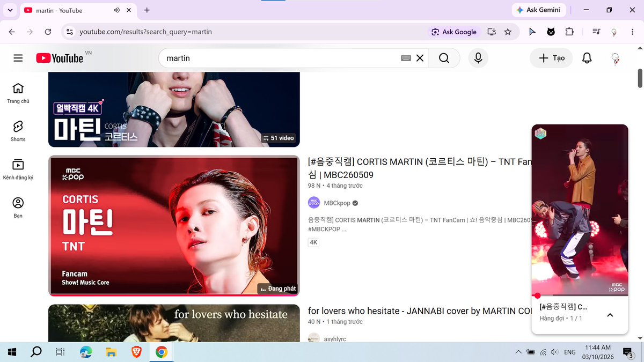644x362 pixels.
Task: Bookmark this page with the star
Action: coord(508,32)
